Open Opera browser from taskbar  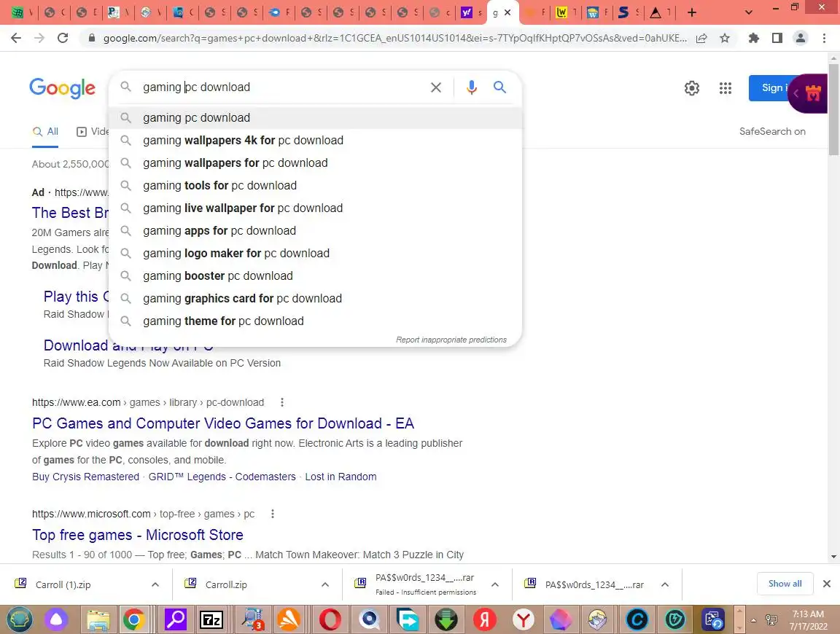tap(330, 620)
